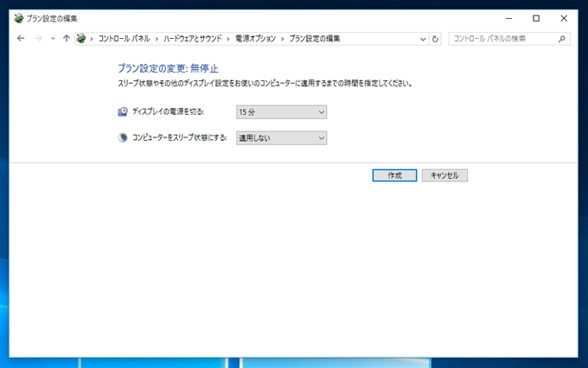This screenshot has width=588, height=368.
Task: Click the forward navigation arrow
Action: (38, 38)
